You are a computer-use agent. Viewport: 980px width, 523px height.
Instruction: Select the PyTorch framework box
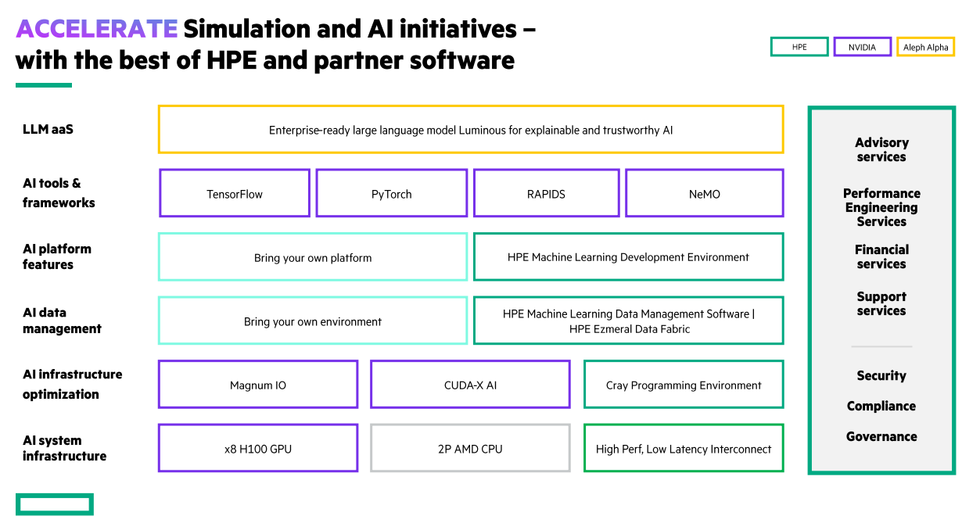pyautogui.click(x=391, y=192)
